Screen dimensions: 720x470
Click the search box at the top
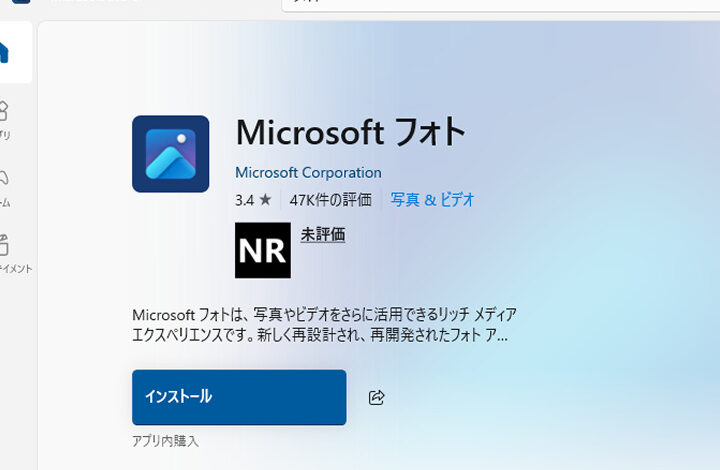[501, 6]
